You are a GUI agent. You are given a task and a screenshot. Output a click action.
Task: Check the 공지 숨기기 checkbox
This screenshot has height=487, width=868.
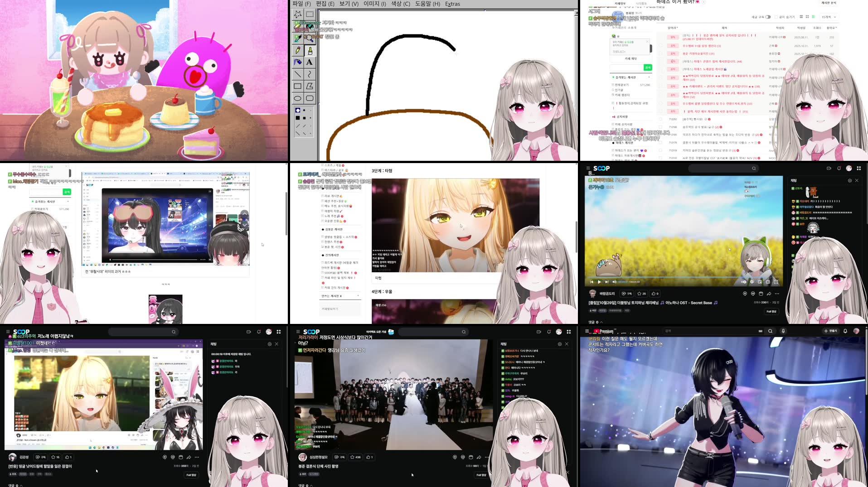point(776,17)
